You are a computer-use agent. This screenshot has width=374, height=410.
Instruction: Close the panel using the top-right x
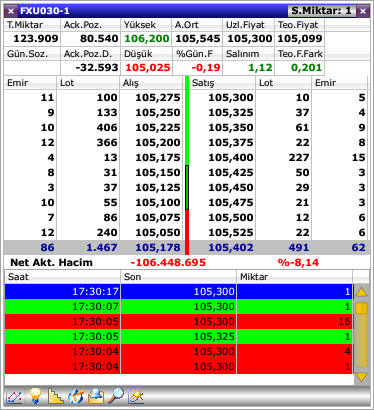[x=363, y=11]
